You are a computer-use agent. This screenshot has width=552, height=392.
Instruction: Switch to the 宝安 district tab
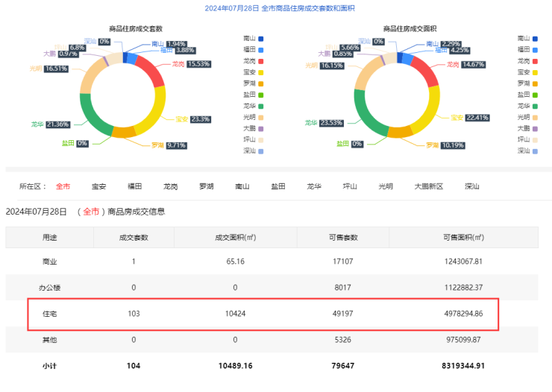(98, 186)
